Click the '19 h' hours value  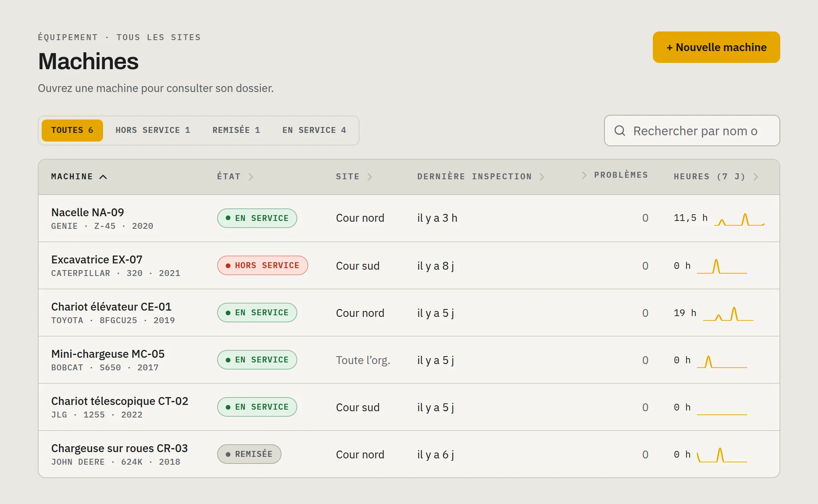(685, 313)
